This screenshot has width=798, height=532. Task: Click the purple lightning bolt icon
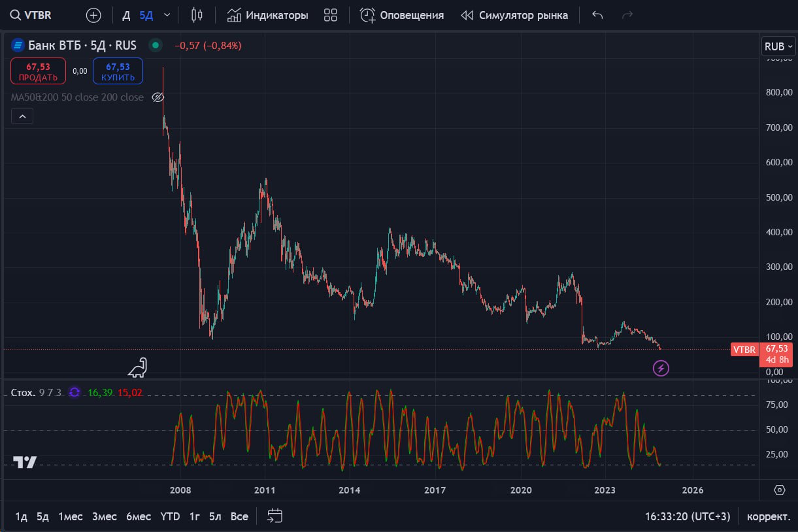(x=661, y=368)
